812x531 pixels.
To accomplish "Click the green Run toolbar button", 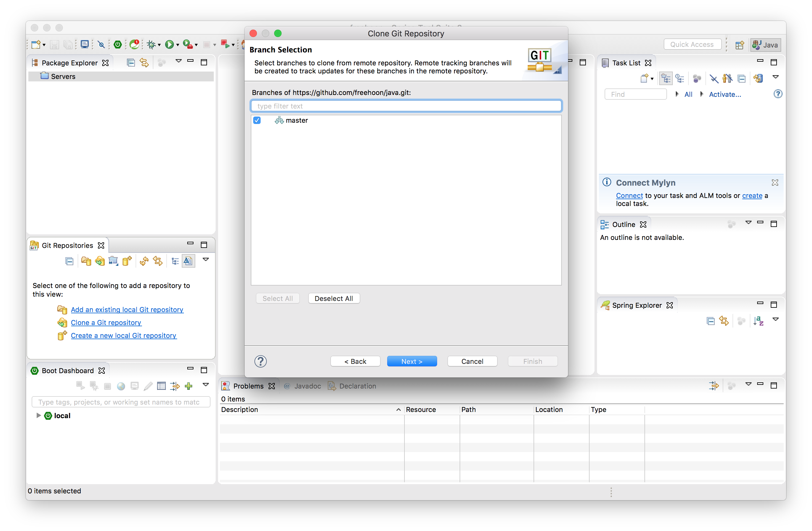I will click(169, 44).
